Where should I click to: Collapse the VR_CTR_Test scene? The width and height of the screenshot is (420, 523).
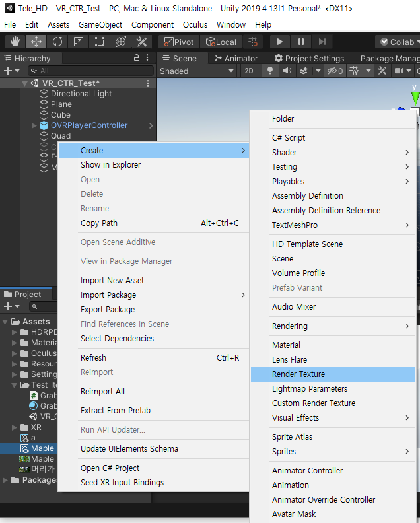[x=24, y=83]
